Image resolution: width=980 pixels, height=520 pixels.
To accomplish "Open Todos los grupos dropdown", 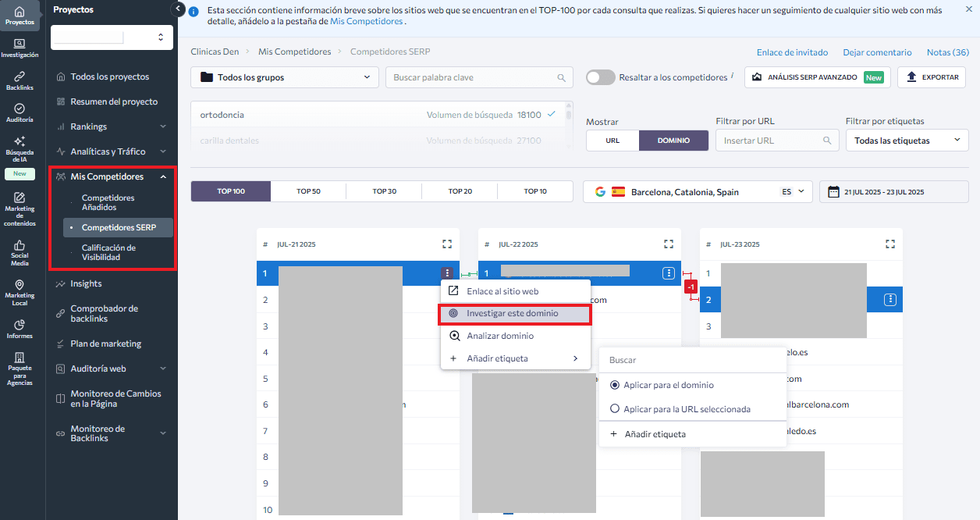I will pos(285,77).
